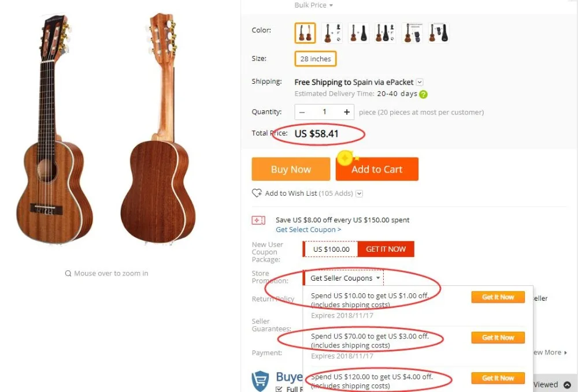Open the Get Select Coupon link
The image size is (578, 392).
[x=308, y=230]
